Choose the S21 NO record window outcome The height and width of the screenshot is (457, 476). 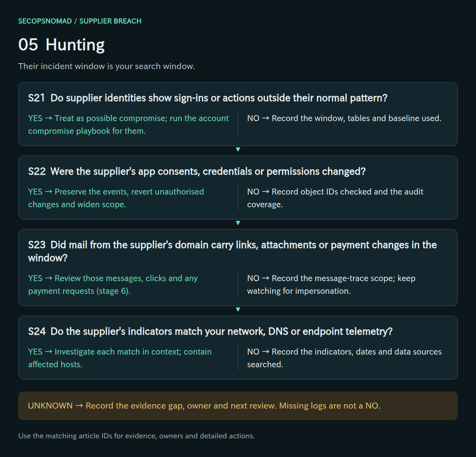(x=344, y=118)
